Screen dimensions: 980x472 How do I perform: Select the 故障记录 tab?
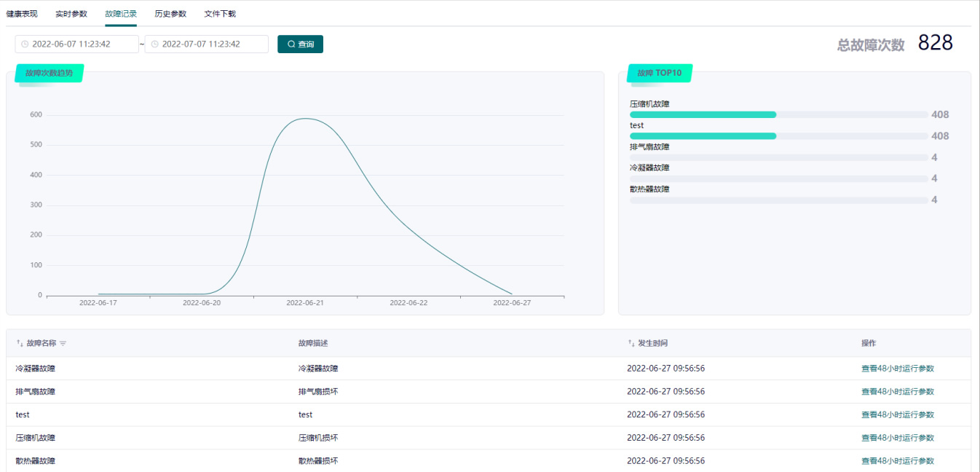point(121,14)
